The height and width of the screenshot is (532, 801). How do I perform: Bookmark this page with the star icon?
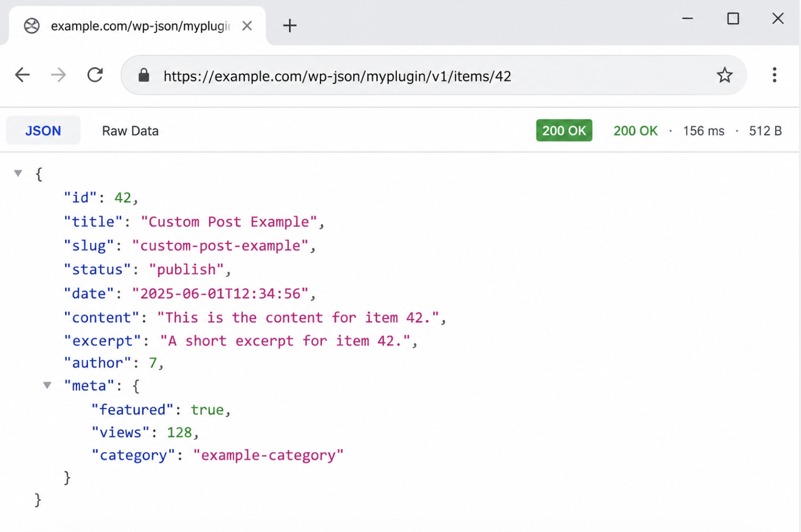click(724, 75)
